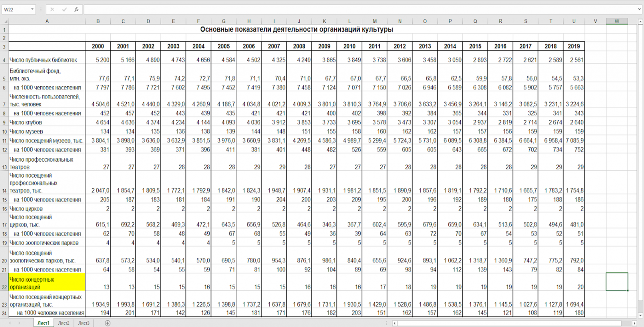Viewport: 644px width, 327px height.
Task: Click year header cell 2005
Action: [224, 46]
